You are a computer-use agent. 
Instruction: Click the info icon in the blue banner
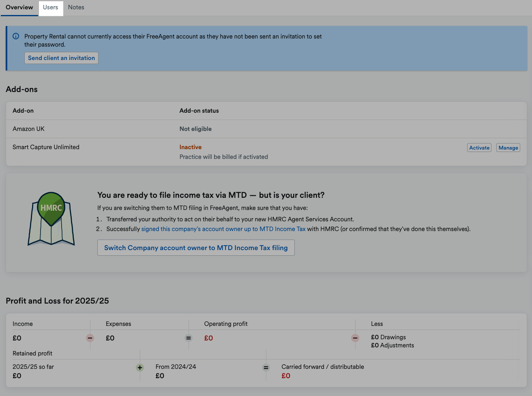point(16,36)
